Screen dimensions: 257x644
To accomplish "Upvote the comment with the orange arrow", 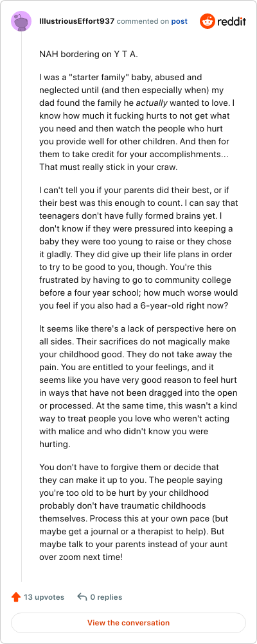I will [16, 597].
